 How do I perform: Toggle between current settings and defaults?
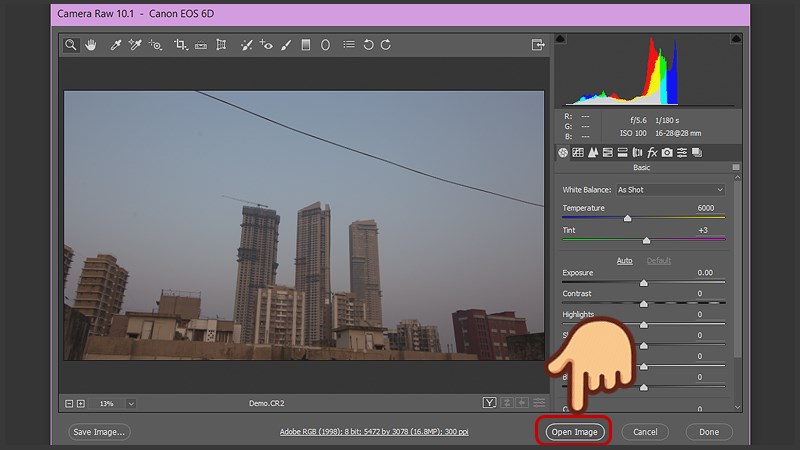tap(539, 403)
